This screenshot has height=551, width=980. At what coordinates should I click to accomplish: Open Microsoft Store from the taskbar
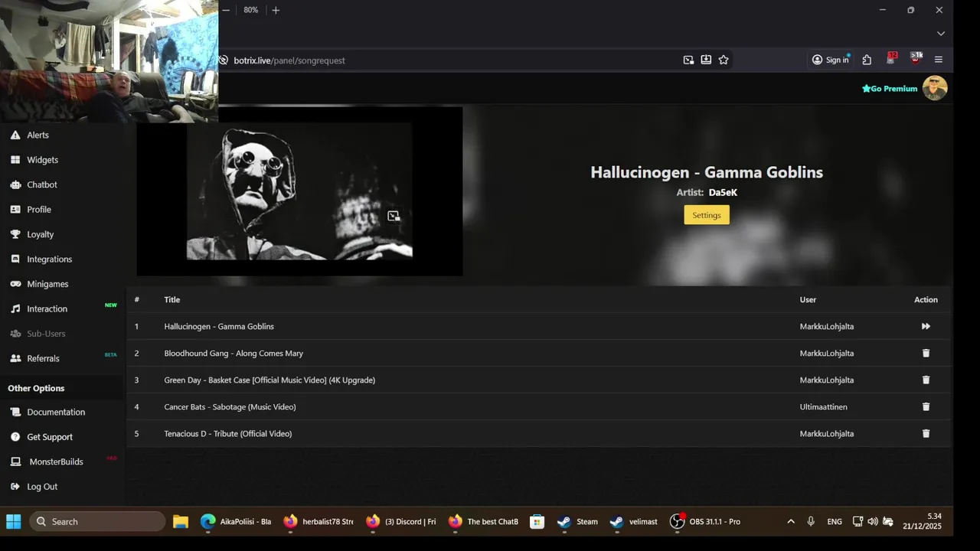coord(537,522)
